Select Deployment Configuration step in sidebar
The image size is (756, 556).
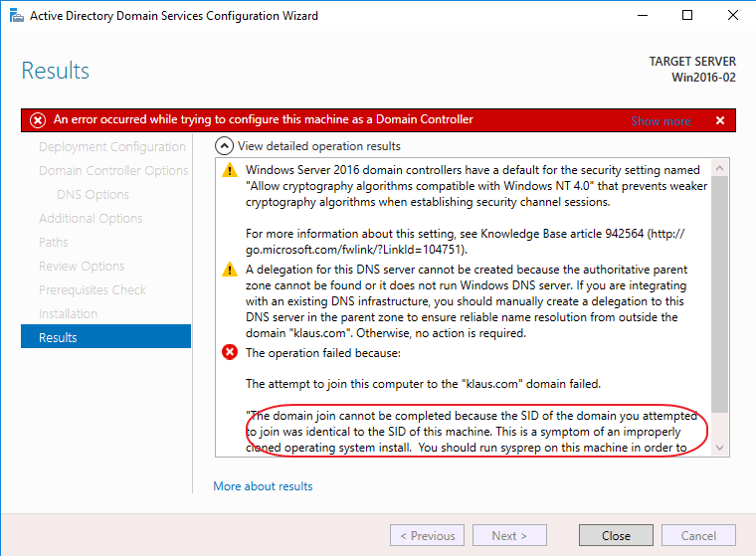pos(111,146)
